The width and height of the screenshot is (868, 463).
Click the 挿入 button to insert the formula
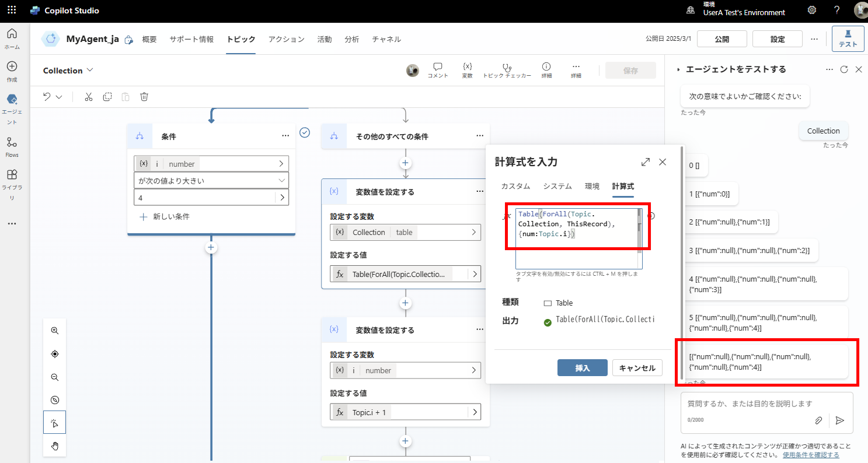(582, 367)
